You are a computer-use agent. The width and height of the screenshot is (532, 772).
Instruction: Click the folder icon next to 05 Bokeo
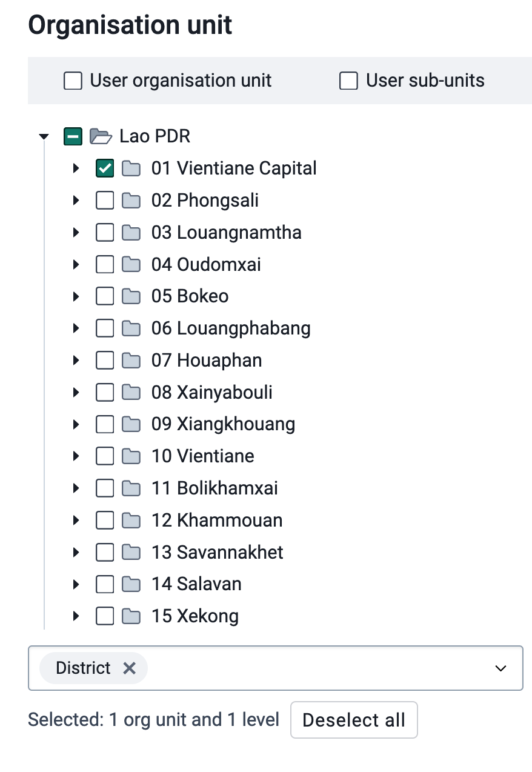131,296
